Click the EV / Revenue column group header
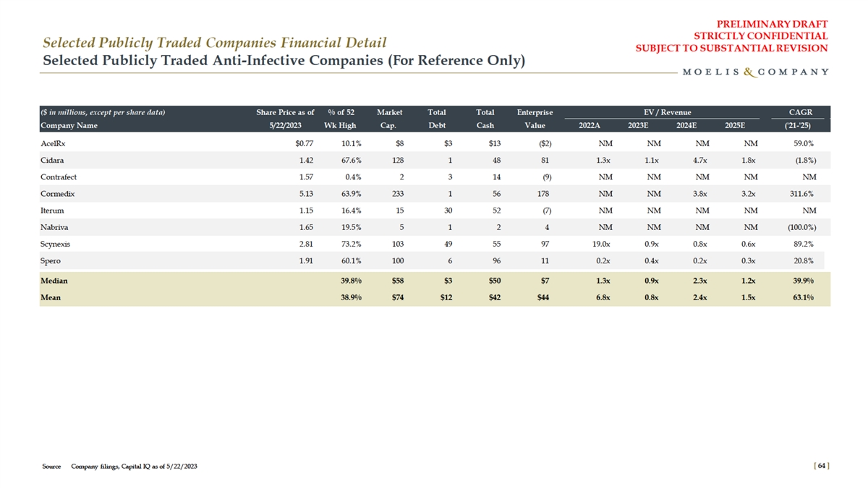The width and height of the screenshot is (868, 489). coord(667,112)
